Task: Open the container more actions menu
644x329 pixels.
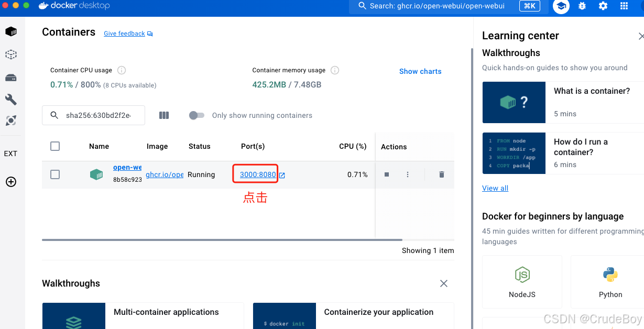Action: click(x=408, y=174)
